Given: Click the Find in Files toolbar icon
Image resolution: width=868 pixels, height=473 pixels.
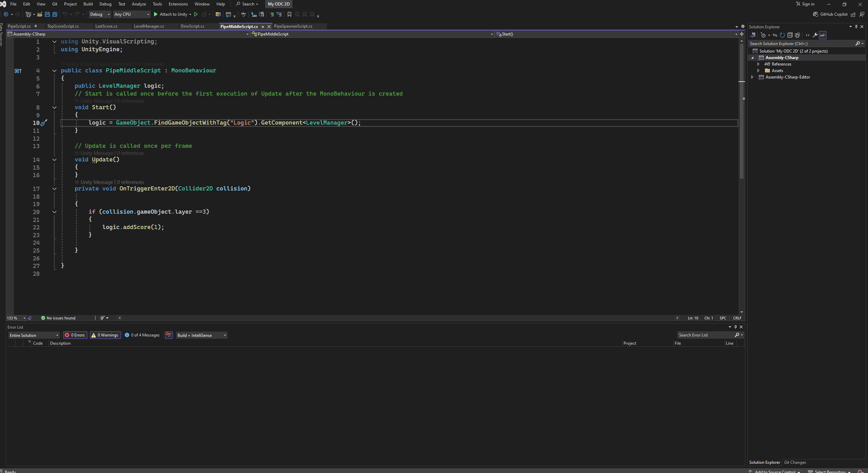Looking at the screenshot, I should (218, 14).
